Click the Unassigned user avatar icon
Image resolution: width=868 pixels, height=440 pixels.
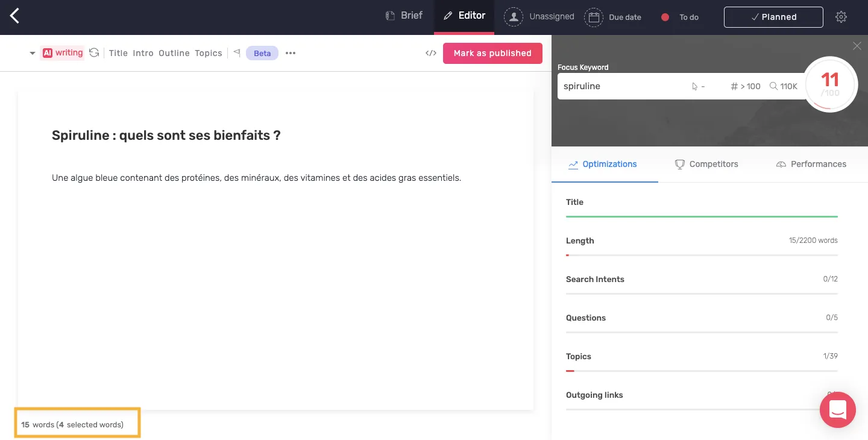point(514,17)
